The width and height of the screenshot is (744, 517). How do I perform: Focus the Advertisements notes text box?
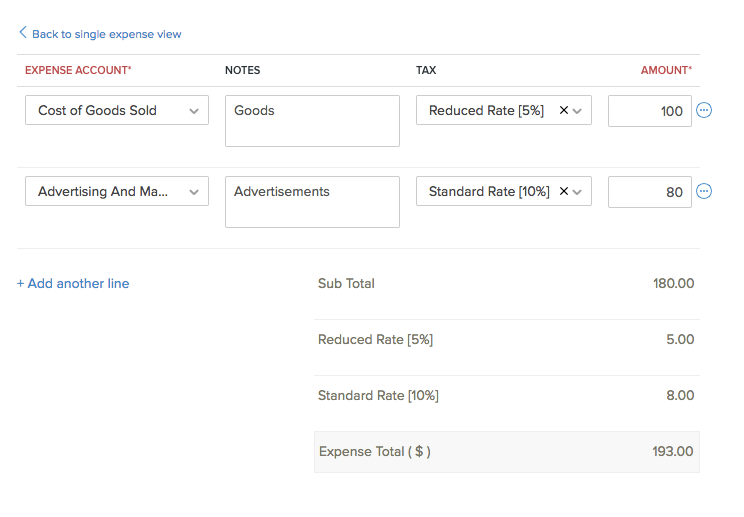click(x=312, y=202)
